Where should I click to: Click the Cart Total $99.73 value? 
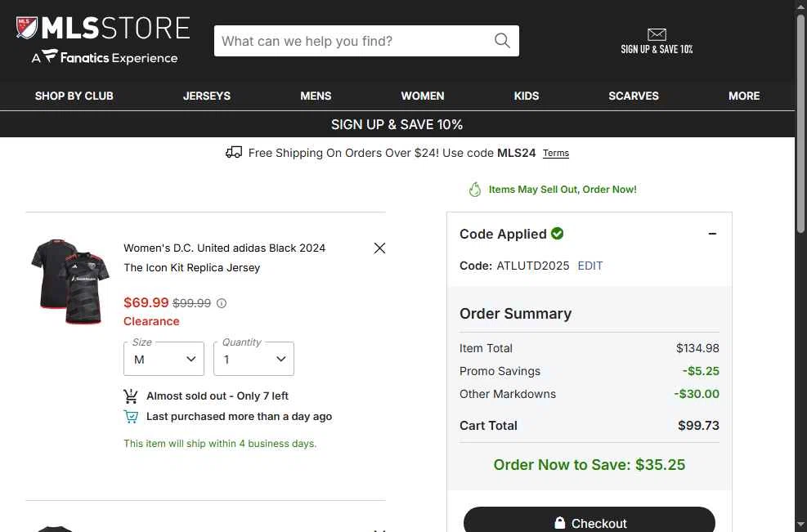[698, 426]
